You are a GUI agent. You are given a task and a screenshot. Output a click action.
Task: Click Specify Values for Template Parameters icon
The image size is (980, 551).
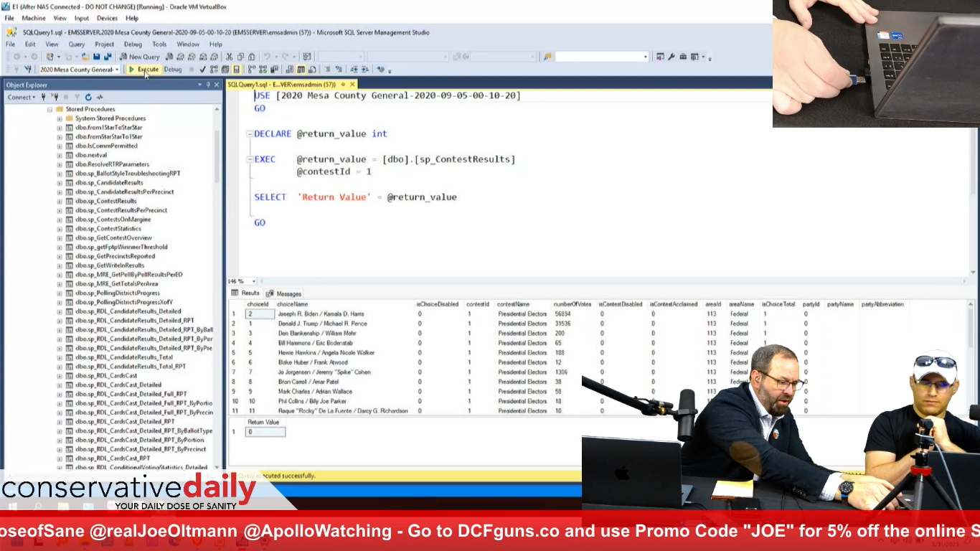click(x=381, y=70)
